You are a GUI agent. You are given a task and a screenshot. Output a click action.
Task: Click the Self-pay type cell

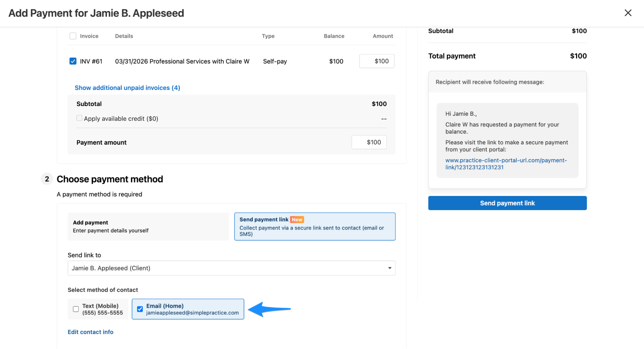pyautogui.click(x=275, y=61)
